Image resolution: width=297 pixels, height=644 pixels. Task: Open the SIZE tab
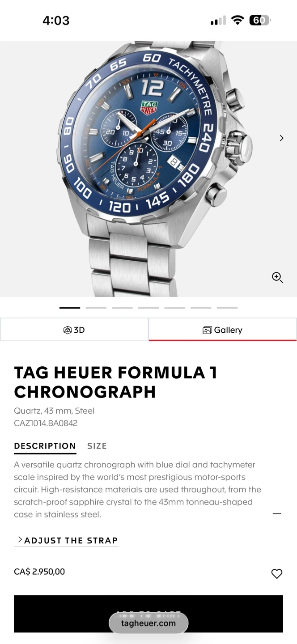[97, 446]
